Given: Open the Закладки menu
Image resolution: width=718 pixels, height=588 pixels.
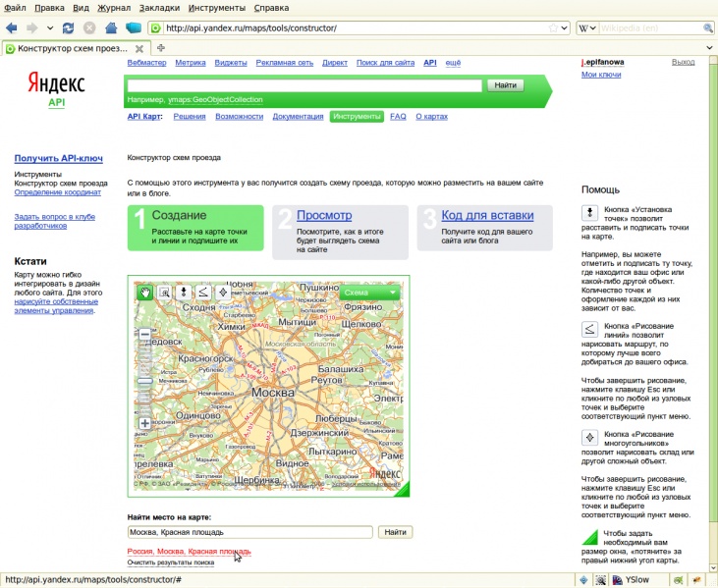Looking at the screenshot, I should tap(159, 8).
